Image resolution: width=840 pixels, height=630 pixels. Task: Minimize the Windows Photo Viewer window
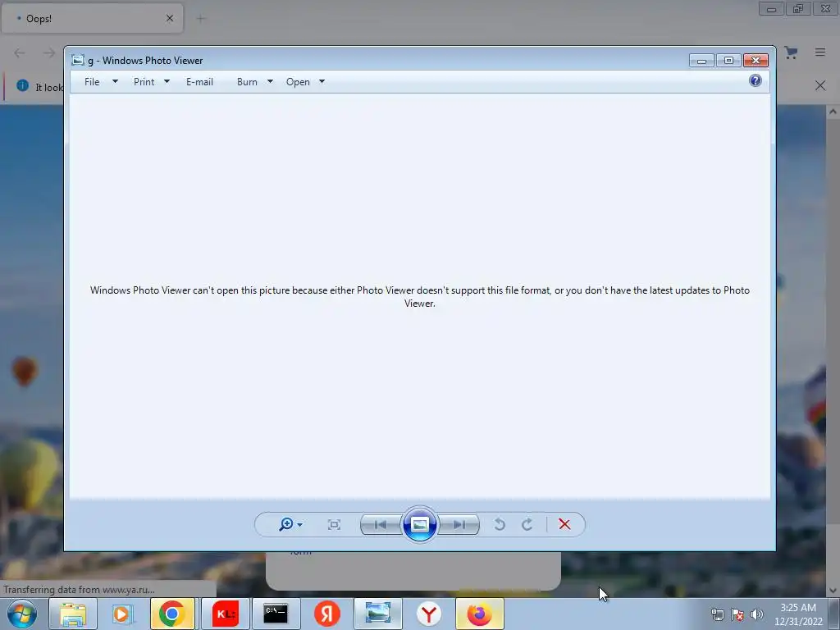click(x=701, y=61)
